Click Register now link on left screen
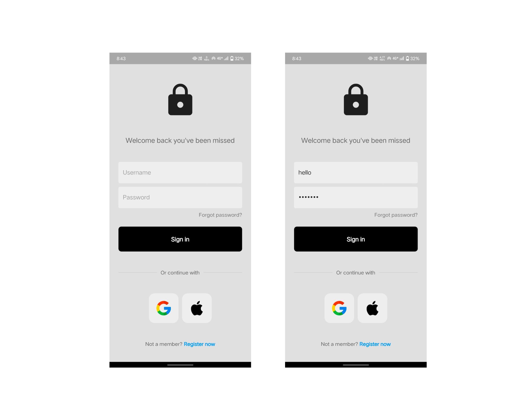The width and height of the screenshot is (525, 420). [199, 344]
